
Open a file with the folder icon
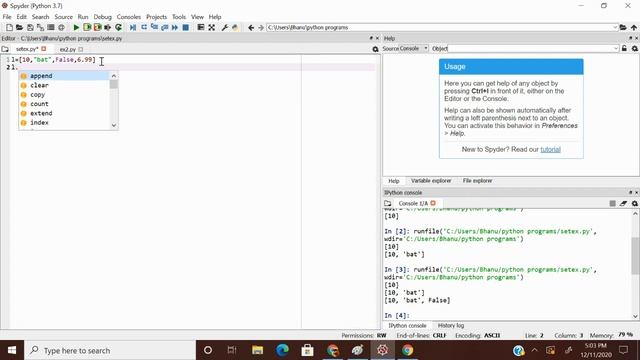click(19, 27)
